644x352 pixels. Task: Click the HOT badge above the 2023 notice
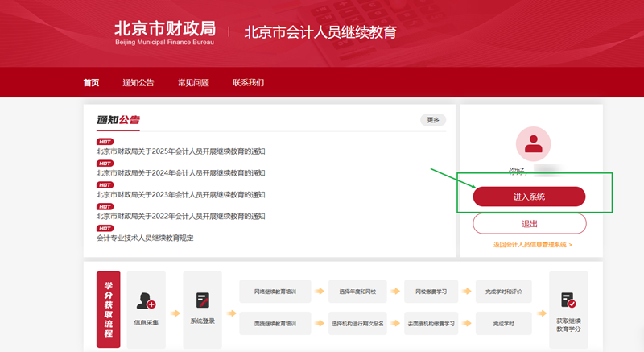pyautogui.click(x=105, y=184)
